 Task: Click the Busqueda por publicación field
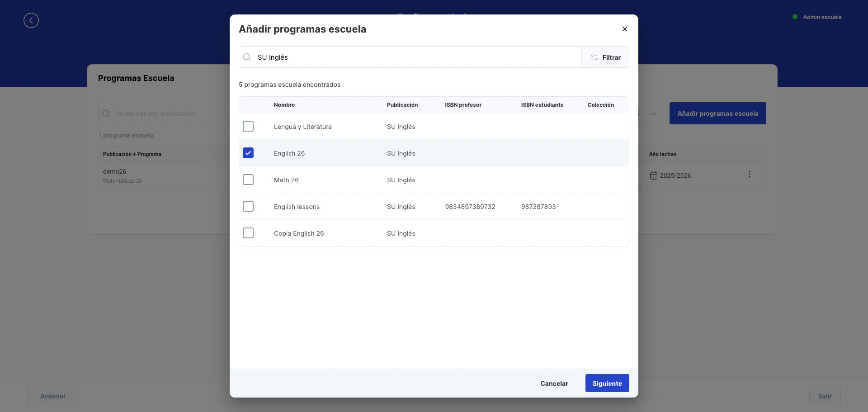coord(165,114)
